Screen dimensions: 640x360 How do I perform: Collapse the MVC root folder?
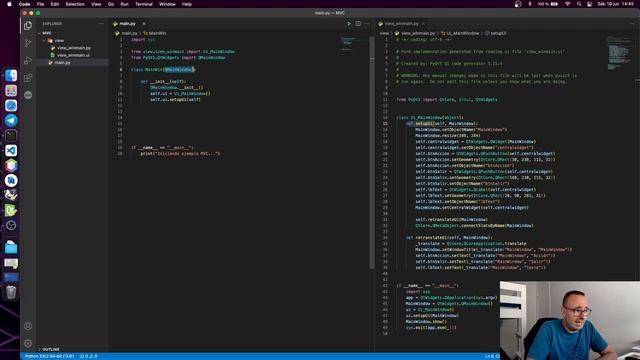pos(47,33)
